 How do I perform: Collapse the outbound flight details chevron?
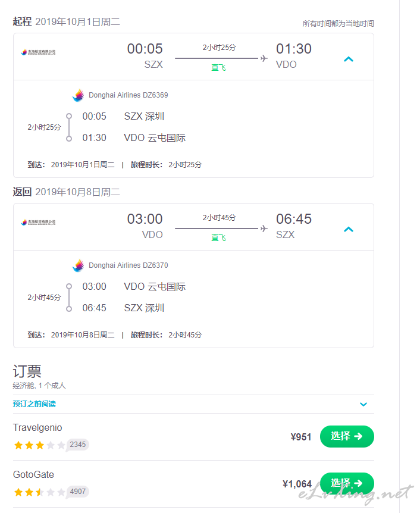(x=349, y=59)
